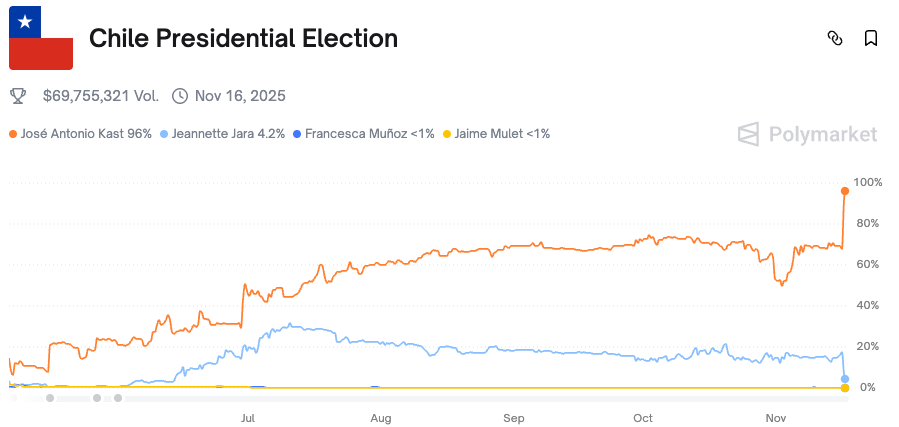Select the light blue Jara endpoint dot
This screenshot has width=899, height=427.
point(845,379)
